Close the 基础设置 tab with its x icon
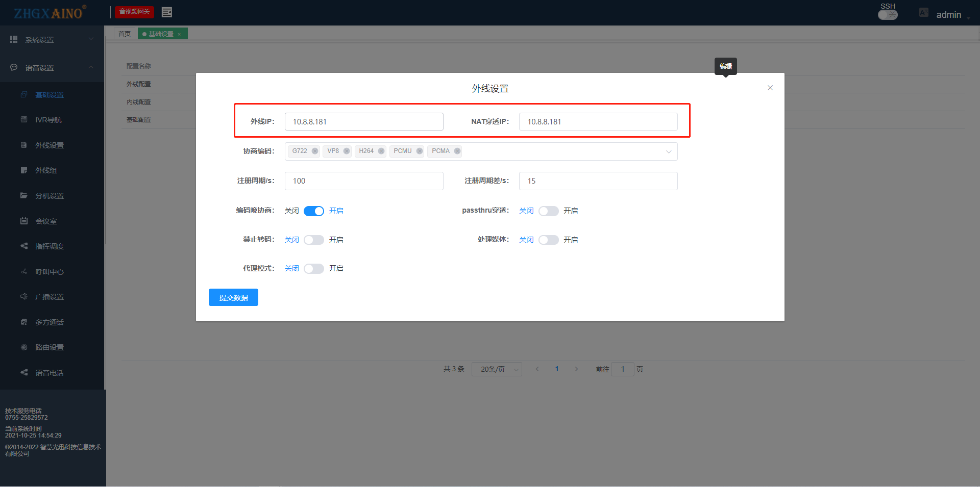The width and height of the screenshot is (980, 487). (x=179, y=34)
